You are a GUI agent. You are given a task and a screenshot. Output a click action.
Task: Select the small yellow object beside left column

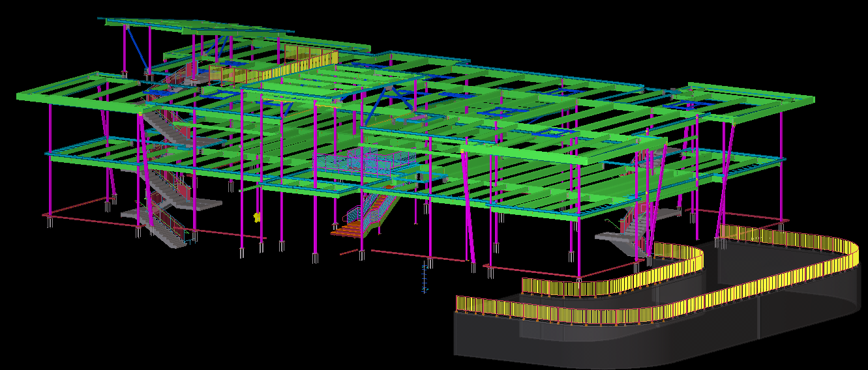click(x=257, y=216)
